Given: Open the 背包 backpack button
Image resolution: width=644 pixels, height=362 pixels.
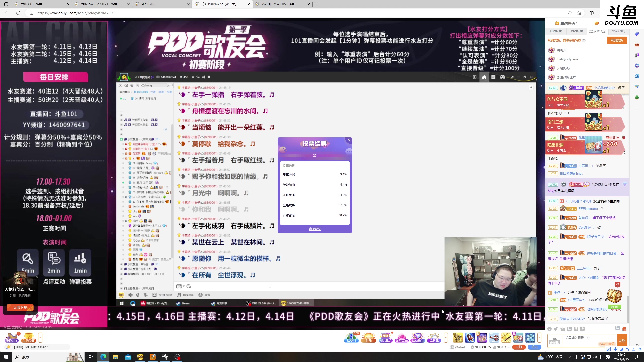Looking at the screenshot, I should tap(534, 347).
